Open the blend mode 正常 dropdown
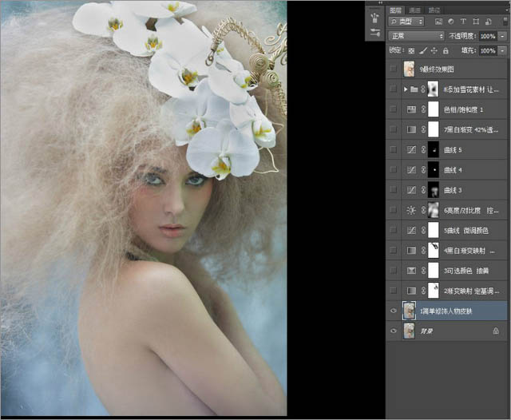The image size is (511, 420). point(416,36)
